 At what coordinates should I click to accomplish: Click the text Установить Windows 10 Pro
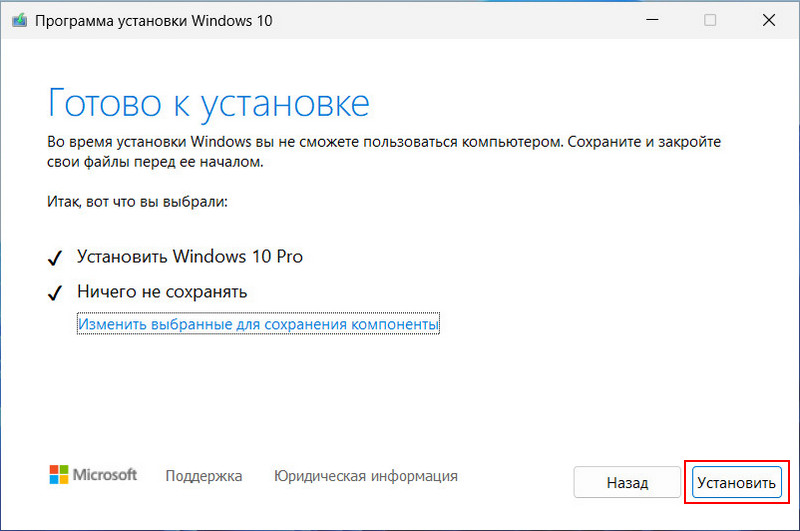190,256
